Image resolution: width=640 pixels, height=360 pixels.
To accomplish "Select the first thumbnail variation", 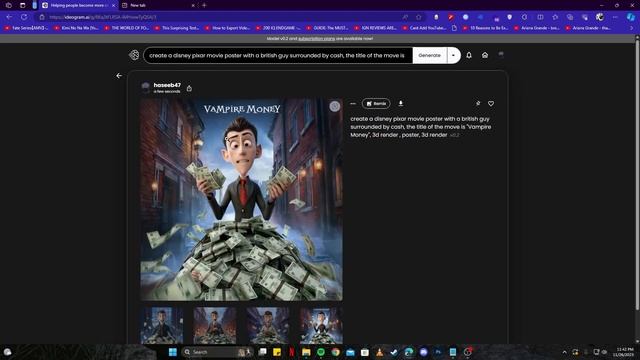I will point(162,325).
